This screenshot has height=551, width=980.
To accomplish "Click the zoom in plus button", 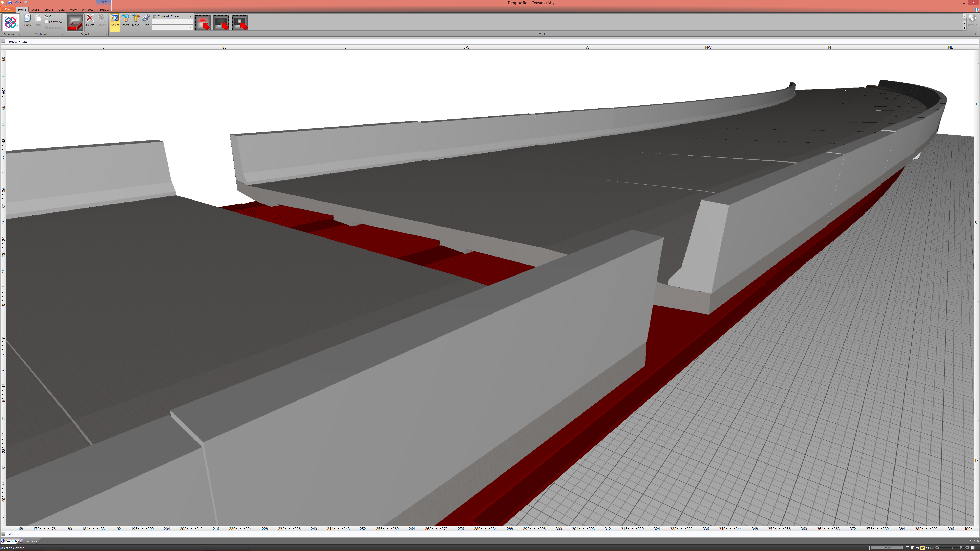I will pos(967,548).
